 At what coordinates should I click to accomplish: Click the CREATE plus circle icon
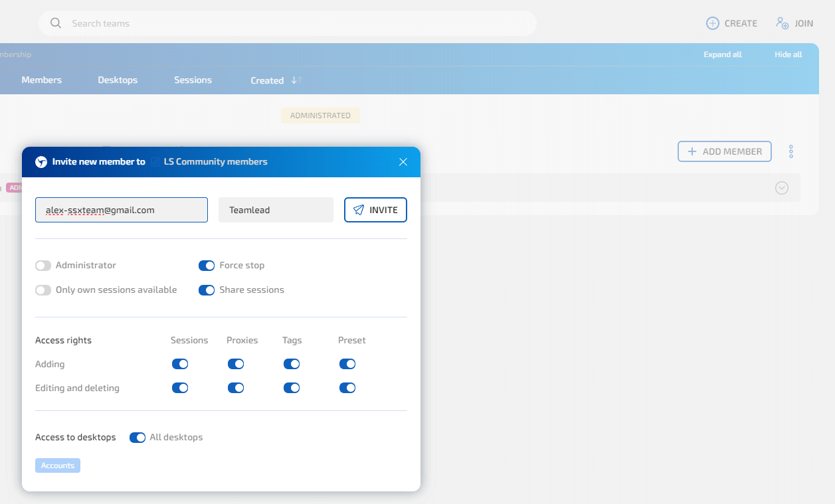point(712,23)
